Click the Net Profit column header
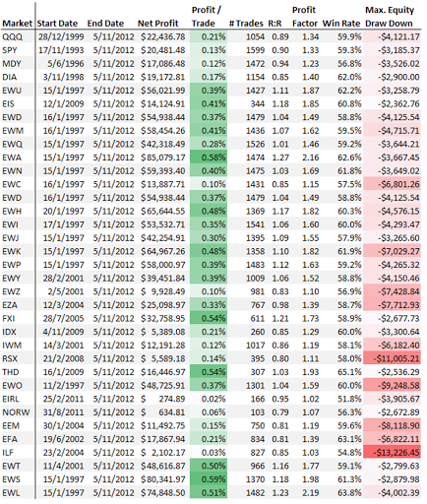The width and height of the screenshot is (427, 504). pos(157,24)
